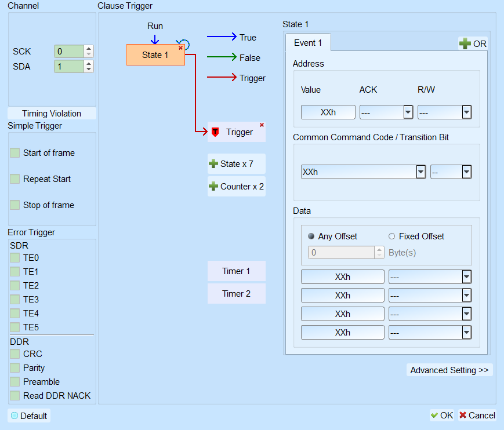The width and height of the screenshot is (504, 430).
Task: Enable the CRC error trigger
Action: click(14, 354)
